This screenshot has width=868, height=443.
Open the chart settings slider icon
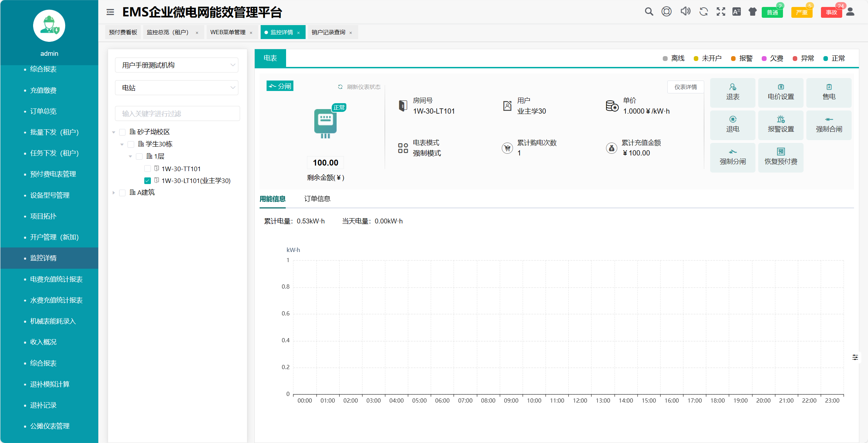coord(855,357)
